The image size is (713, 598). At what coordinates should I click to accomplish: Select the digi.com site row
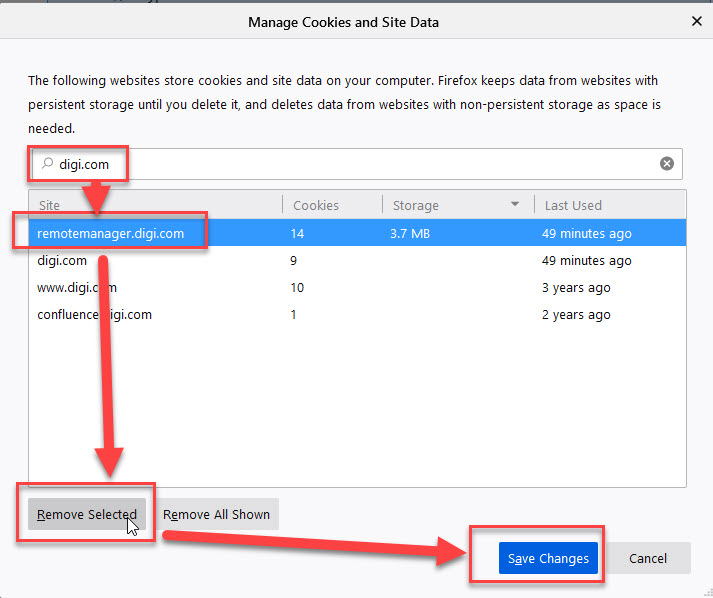pos(357,261)
